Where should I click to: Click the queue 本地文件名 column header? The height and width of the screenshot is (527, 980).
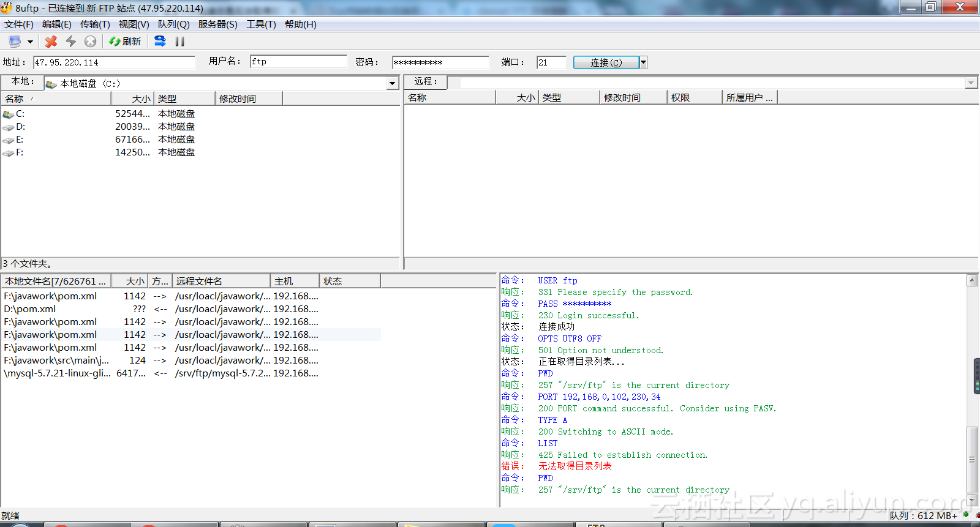[x=56, y=281]
